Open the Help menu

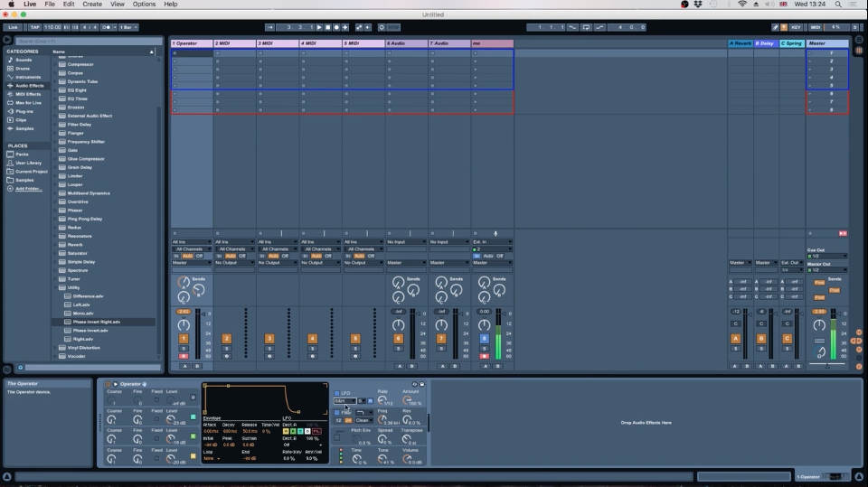click(x=171, y=4)
